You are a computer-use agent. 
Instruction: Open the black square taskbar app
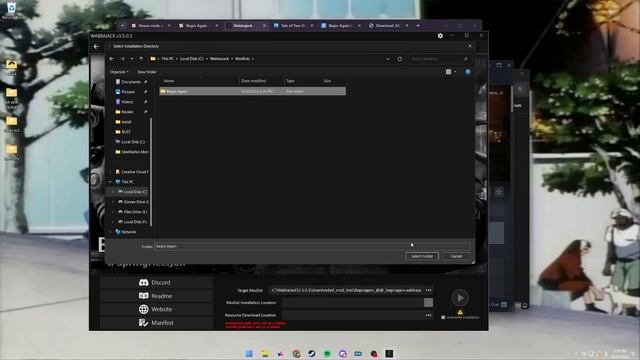point(389,353)
